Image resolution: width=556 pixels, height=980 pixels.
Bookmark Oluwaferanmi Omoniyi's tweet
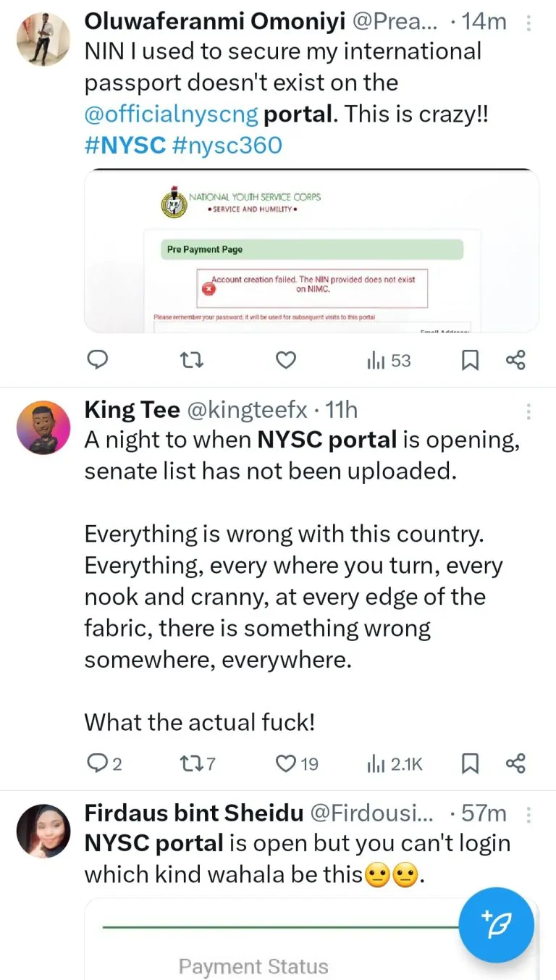coord(471,360)
